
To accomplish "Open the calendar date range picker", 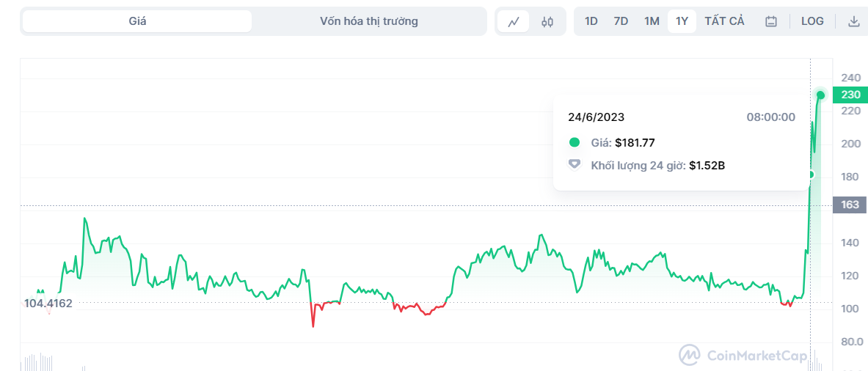I will pos(771,21).
